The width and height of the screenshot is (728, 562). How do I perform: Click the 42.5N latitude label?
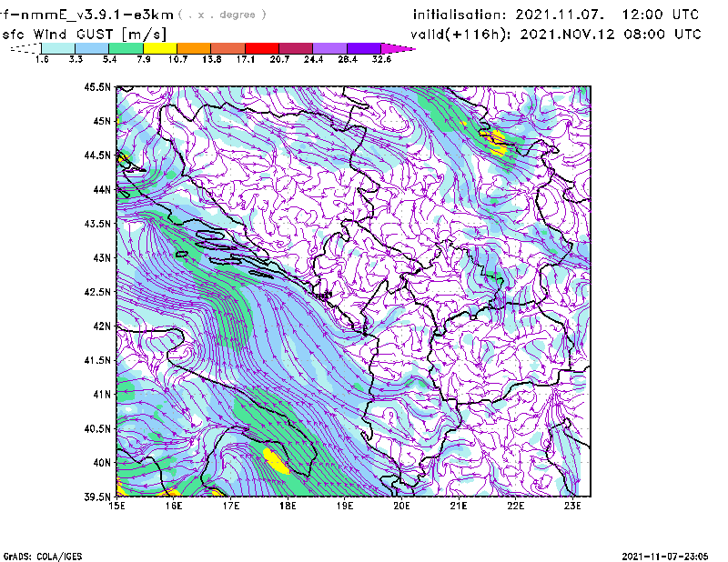97,292
